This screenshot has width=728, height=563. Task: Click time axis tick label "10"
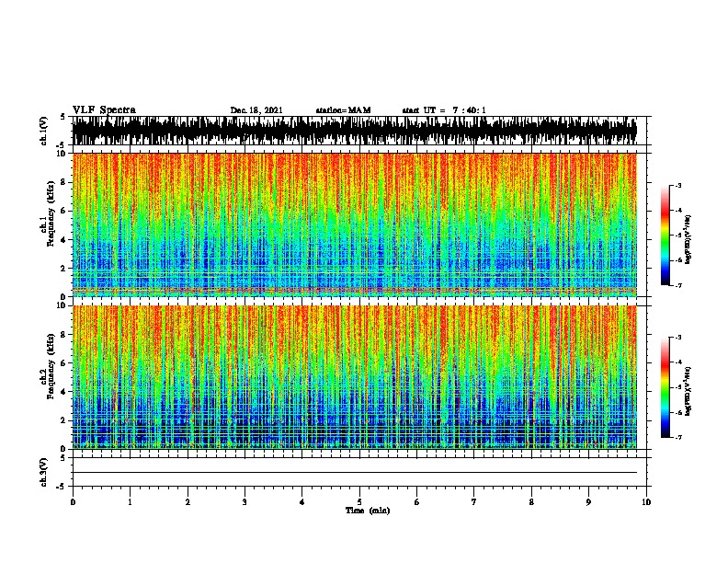[x=646, y=502]
